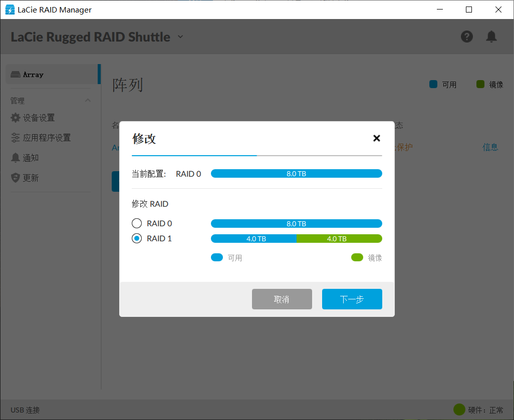Click the 管理 section label

click(x=18, y=101)
